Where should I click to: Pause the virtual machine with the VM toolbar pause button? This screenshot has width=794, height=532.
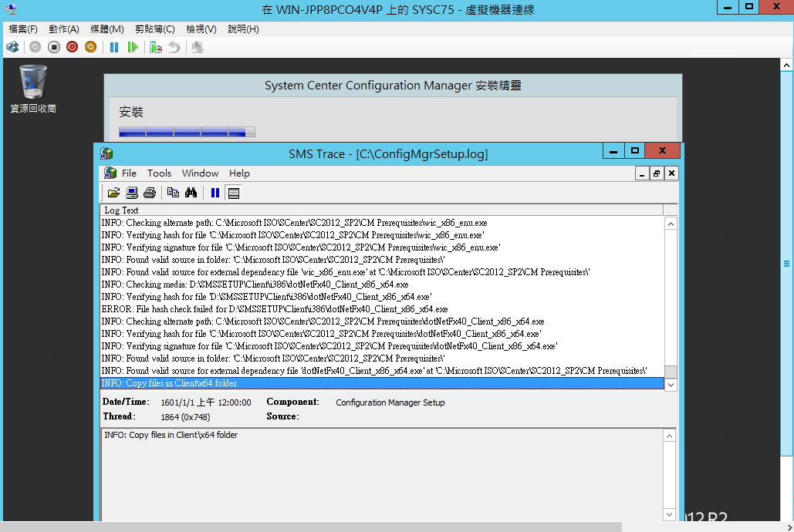click(114, 47)
